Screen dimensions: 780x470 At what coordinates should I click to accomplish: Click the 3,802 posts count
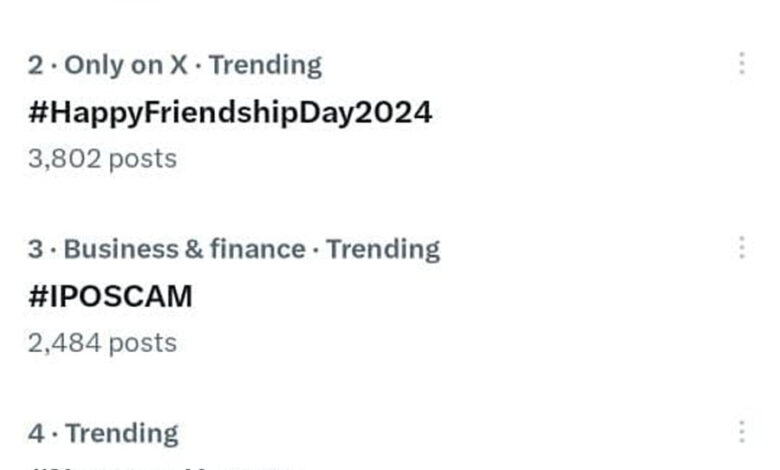click(102, 158)
